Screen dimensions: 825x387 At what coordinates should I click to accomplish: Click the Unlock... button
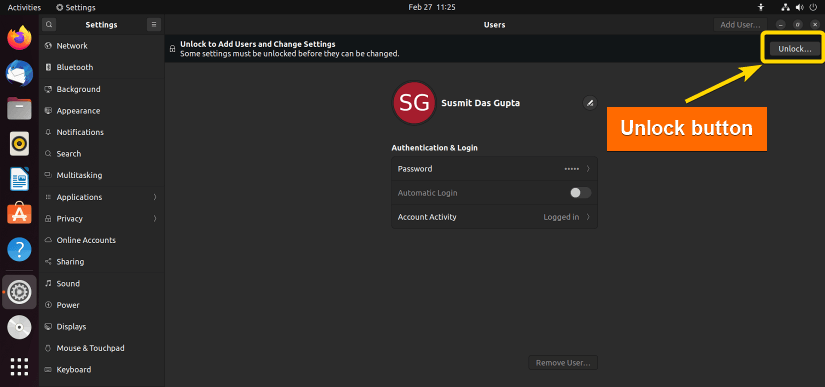(x=794, y=49)
